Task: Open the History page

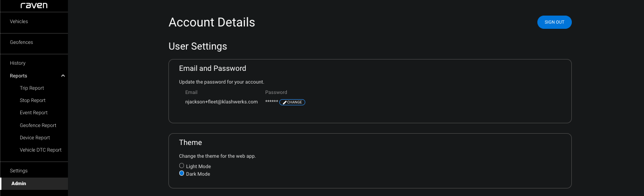Action: click(x=18, y=63)
